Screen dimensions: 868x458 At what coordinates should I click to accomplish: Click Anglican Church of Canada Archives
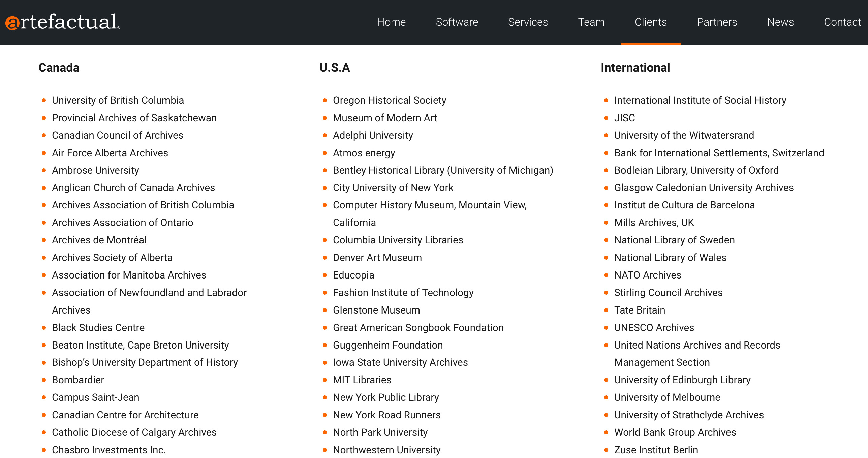[133, 188]
